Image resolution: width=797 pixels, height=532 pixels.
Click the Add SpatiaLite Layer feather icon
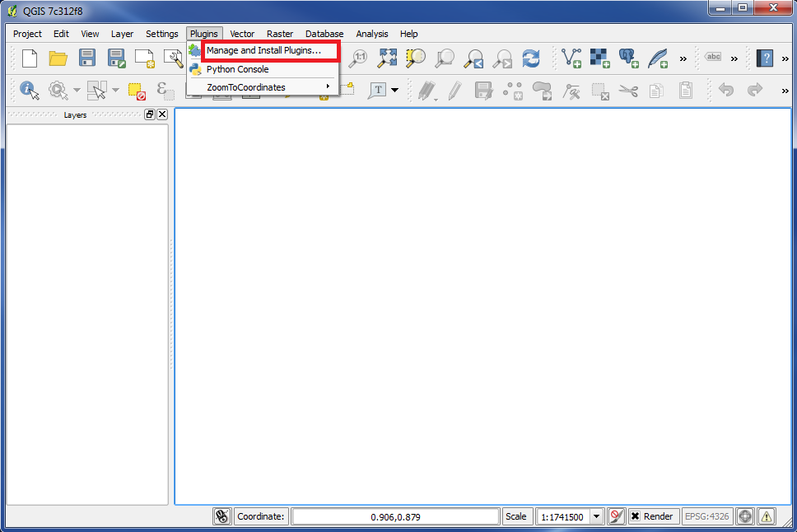tap(658, 58)
